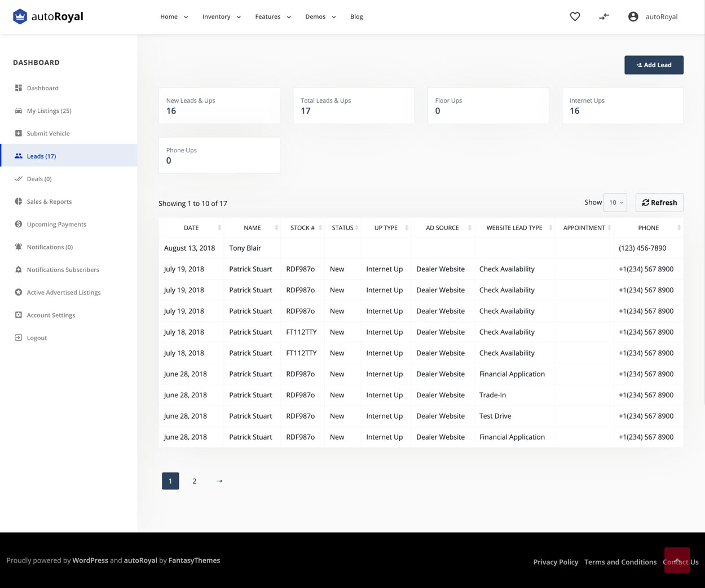Click the Deals double-check icon
This screenshot has height=588, width=705.
click(19, 178)
